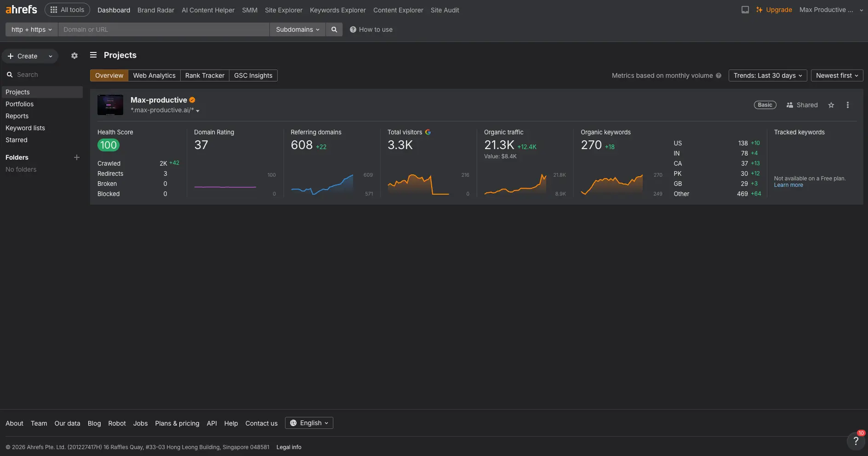Switch to the Rank Tracker tab
The width and height of the screenshot is (868, 456).
[x=205, y=75]
